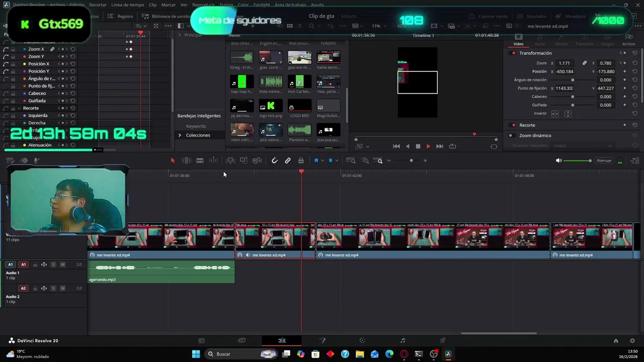Click the Registro button
Image resolution: width=644 pixels, height=362 pixels.
coord(121,16)
